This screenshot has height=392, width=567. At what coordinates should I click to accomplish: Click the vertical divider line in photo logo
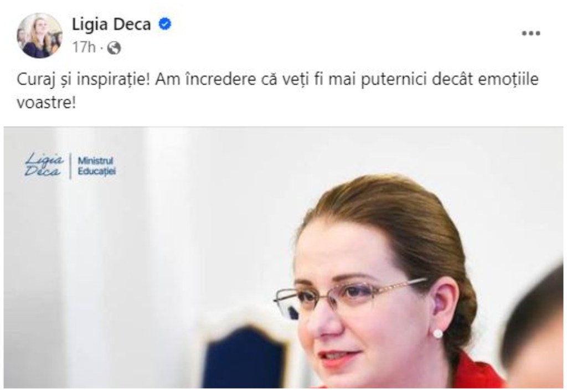pos(70,166)
